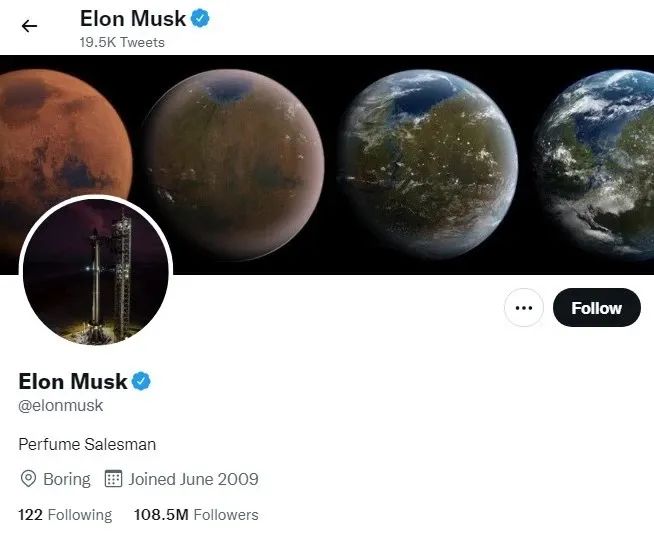This screenshot has height=533, width=654.
Task: Select the @elonmusk handle
Action: [x=60, y=405]
